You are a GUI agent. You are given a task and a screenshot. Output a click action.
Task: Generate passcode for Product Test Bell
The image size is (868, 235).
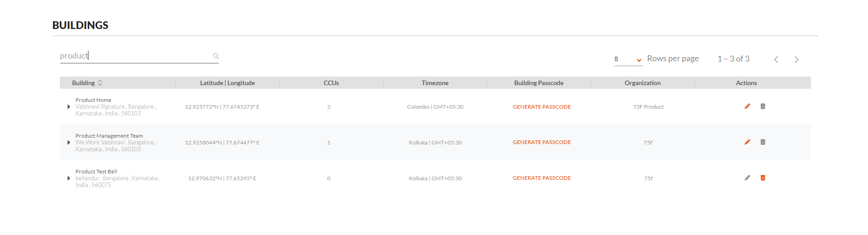[x=541, y=178]
